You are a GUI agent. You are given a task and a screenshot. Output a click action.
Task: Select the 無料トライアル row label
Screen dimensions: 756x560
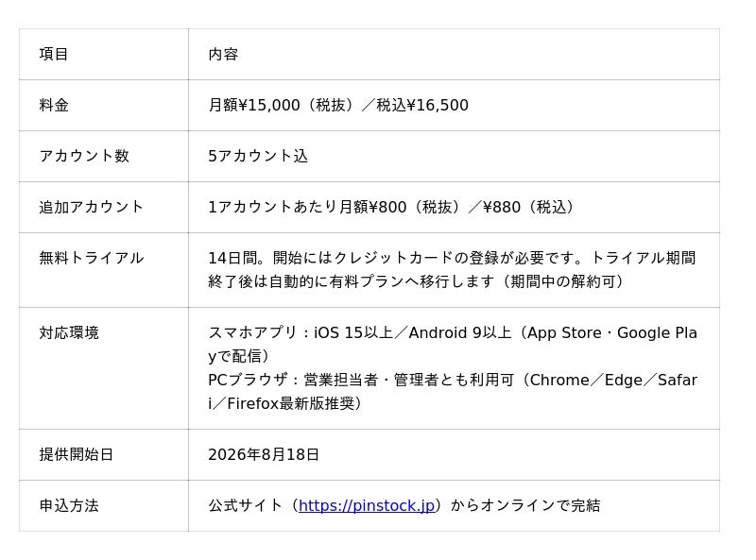[x=92, y=259]
